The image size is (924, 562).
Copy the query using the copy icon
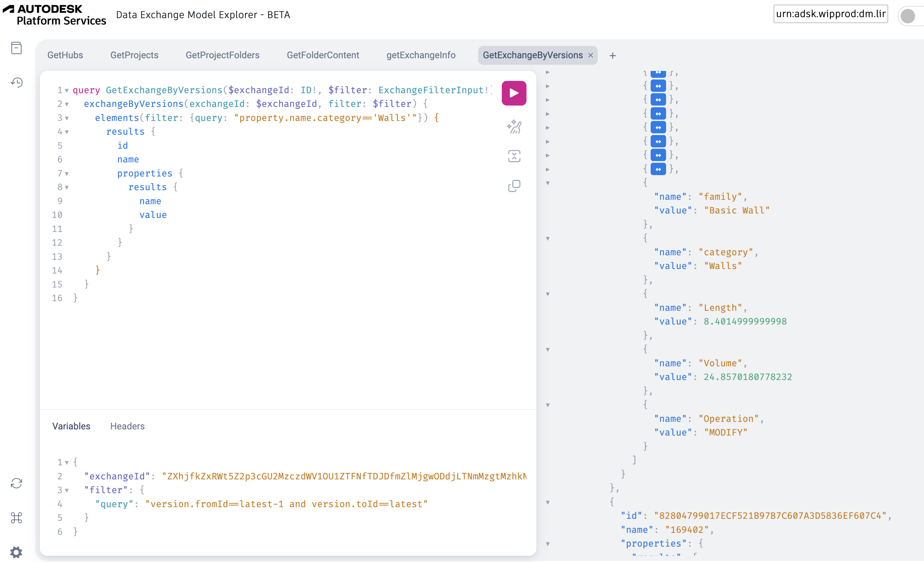(514, 186)
